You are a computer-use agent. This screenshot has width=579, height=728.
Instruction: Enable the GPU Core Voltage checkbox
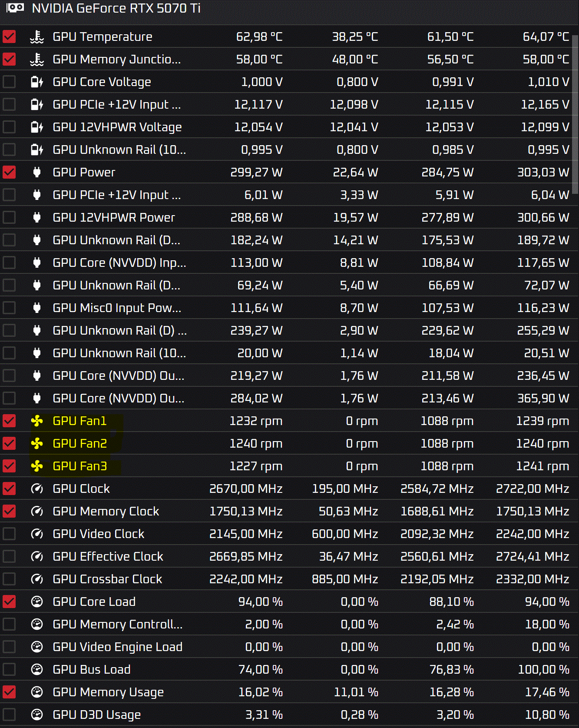tap(9, 82)
